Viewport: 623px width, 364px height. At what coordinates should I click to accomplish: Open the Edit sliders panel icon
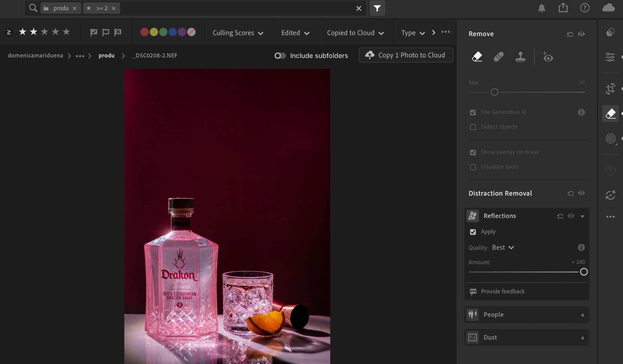click(x=610, y=57)
